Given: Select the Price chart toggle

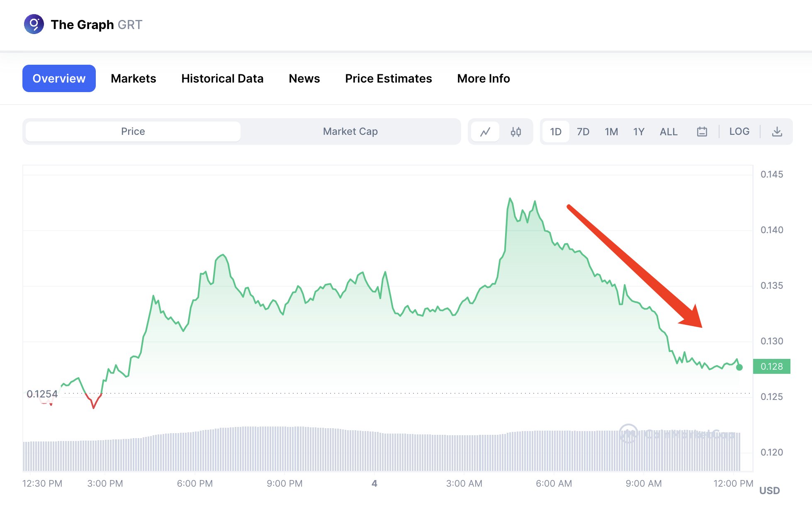Looking at the screenshot, I should tap(133, 132).
